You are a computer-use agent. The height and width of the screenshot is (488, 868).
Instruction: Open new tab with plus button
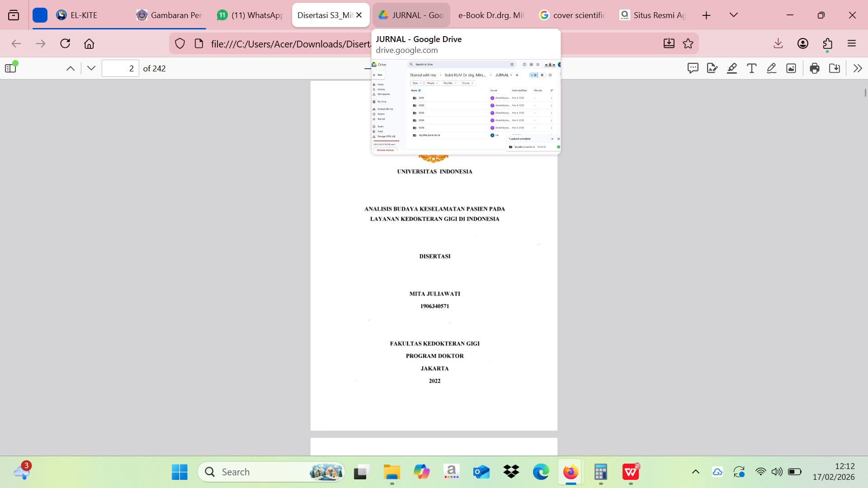[706, 15]
